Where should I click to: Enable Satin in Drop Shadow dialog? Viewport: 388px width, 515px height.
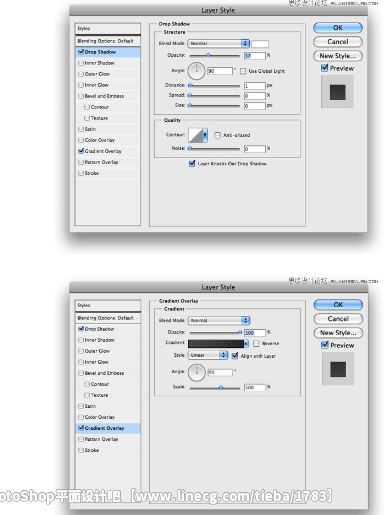(81, 129)
